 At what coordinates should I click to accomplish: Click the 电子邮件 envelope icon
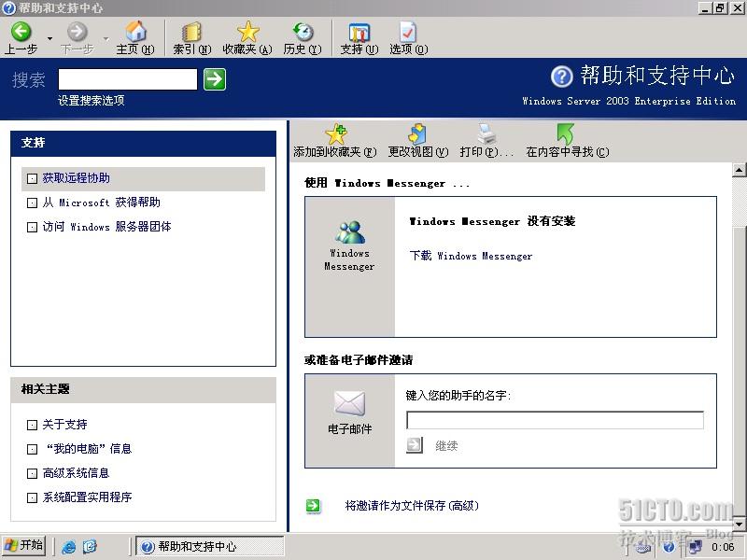pyautogui.click(x=349, y=403)
